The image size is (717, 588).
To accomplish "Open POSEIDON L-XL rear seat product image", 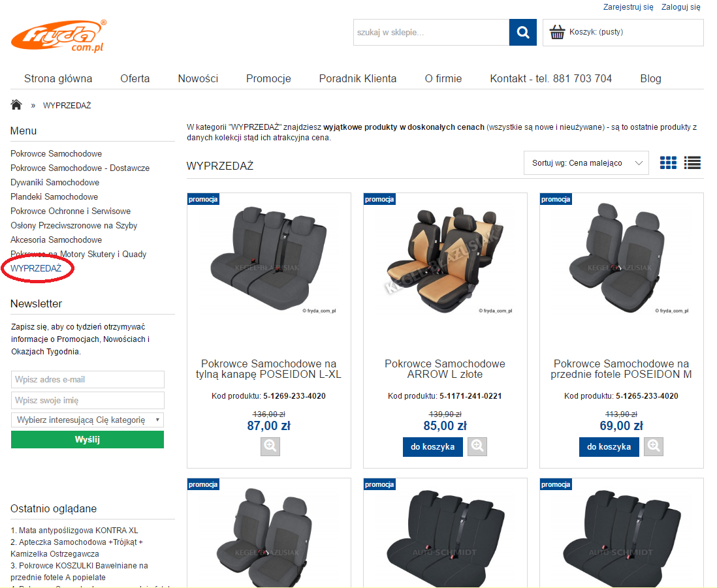I will 269,258.
